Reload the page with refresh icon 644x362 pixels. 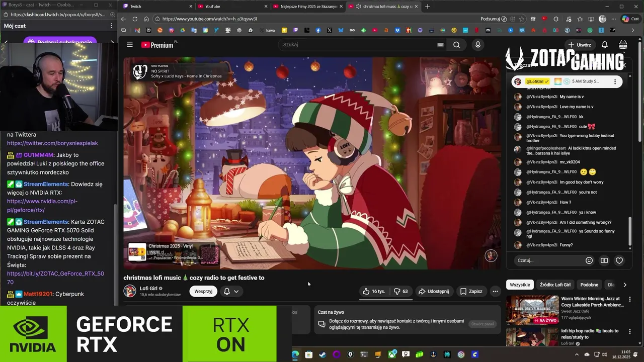(x=135, y=19)
